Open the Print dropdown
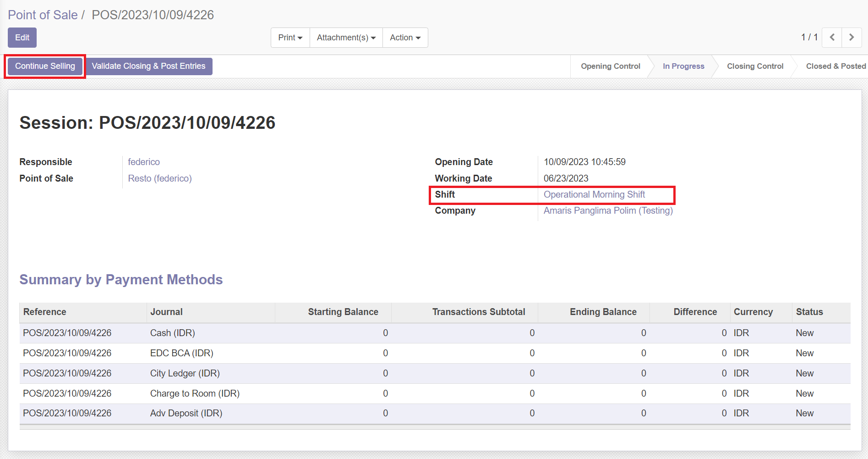Screen dimensions: 868x459 (x=290, y=38)
